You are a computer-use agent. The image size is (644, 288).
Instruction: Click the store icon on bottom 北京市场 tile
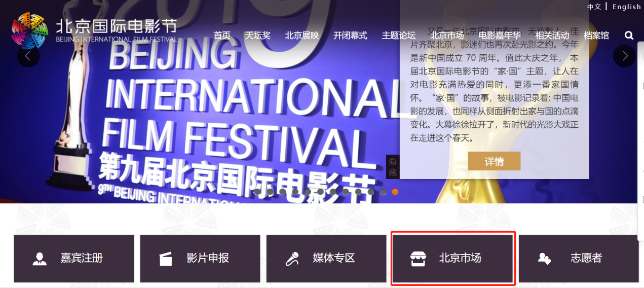pyautogui.click(x=418, y=259)
